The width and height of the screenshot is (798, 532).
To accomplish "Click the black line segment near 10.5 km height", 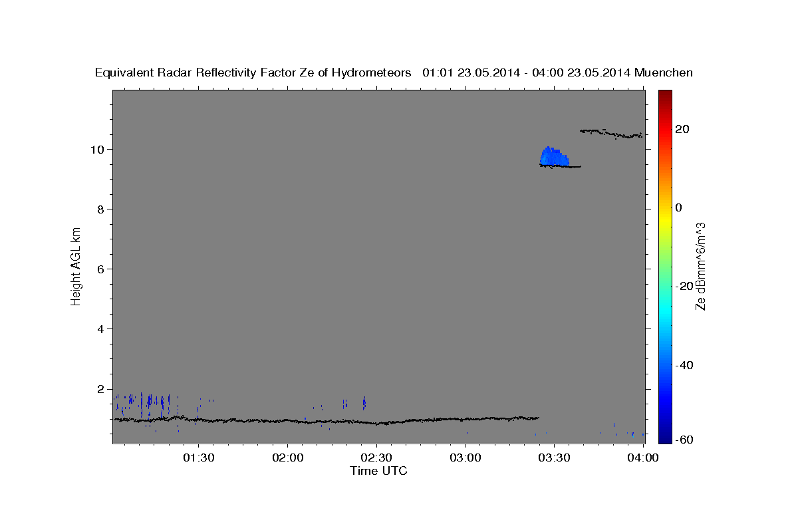I will (x=611, y=134).
